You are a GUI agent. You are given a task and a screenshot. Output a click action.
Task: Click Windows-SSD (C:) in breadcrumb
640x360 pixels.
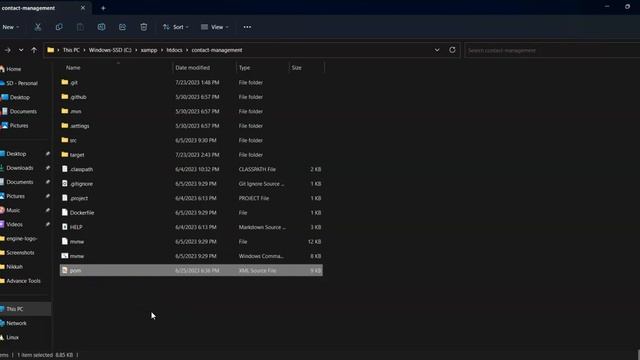click(x=110, y=50)
